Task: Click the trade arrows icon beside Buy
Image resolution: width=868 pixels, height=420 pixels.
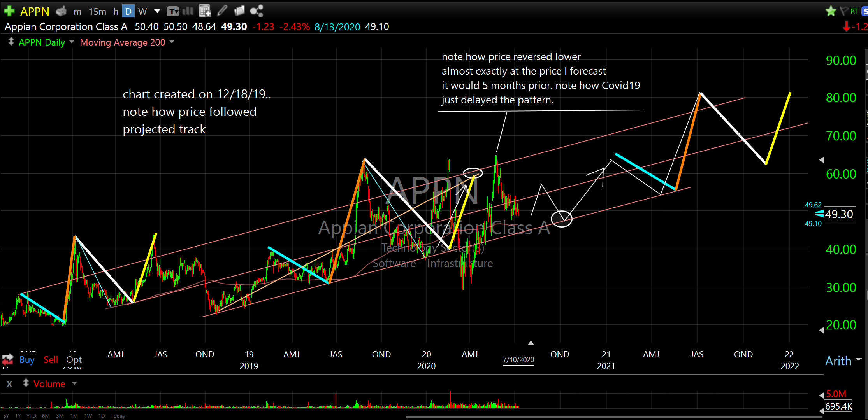Action: pos(8,359)
